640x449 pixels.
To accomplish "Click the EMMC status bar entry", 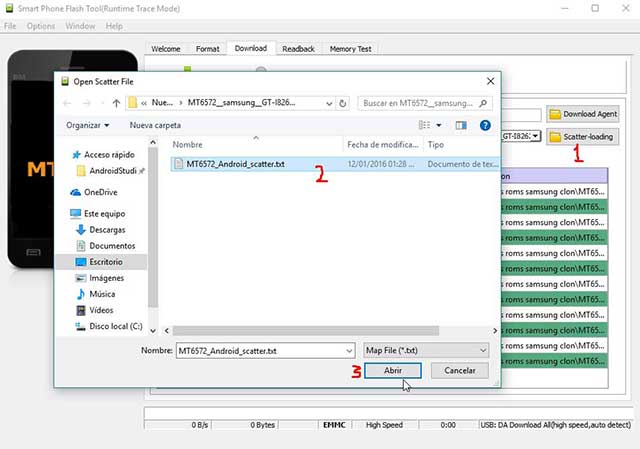I will pyautogui.click(x=334, y=425).
